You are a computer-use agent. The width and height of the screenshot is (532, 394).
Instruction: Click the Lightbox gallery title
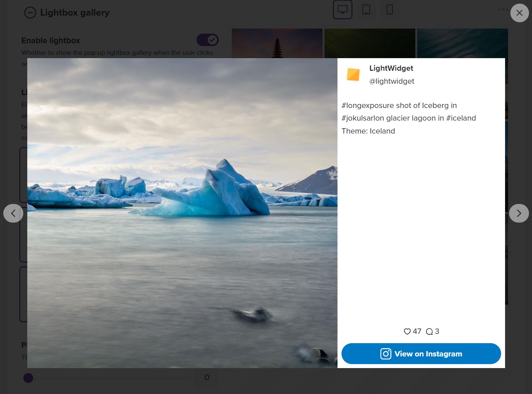pyautogui.click(x=75, y=12)
